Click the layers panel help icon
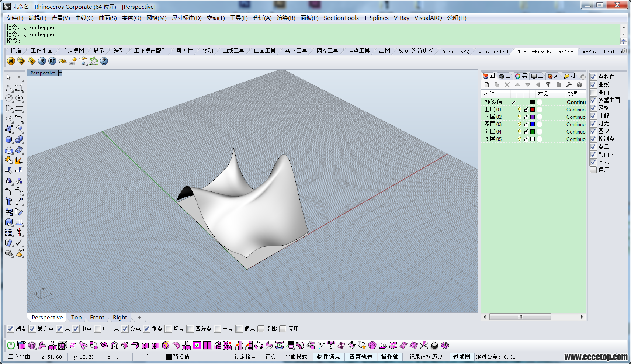The image size is (631, 364). point(579,85)
